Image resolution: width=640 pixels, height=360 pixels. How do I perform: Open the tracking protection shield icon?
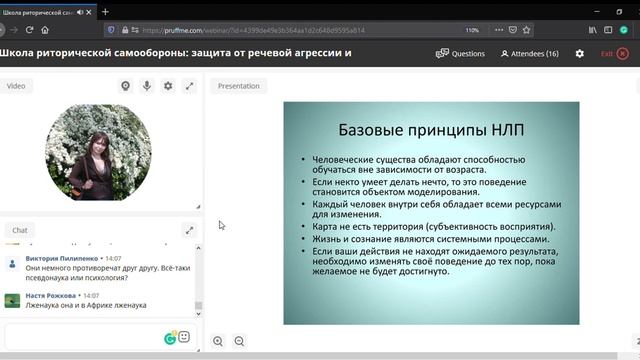point(111,30)
